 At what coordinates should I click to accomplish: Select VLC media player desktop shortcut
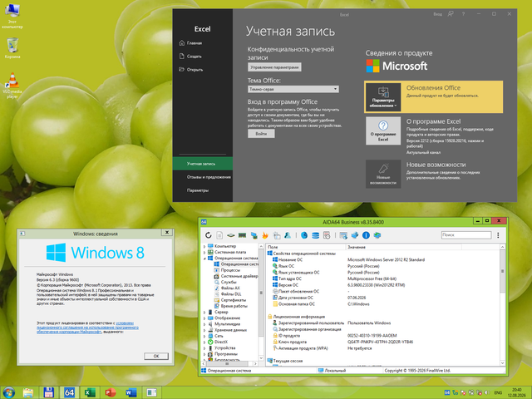click(12, 86)
